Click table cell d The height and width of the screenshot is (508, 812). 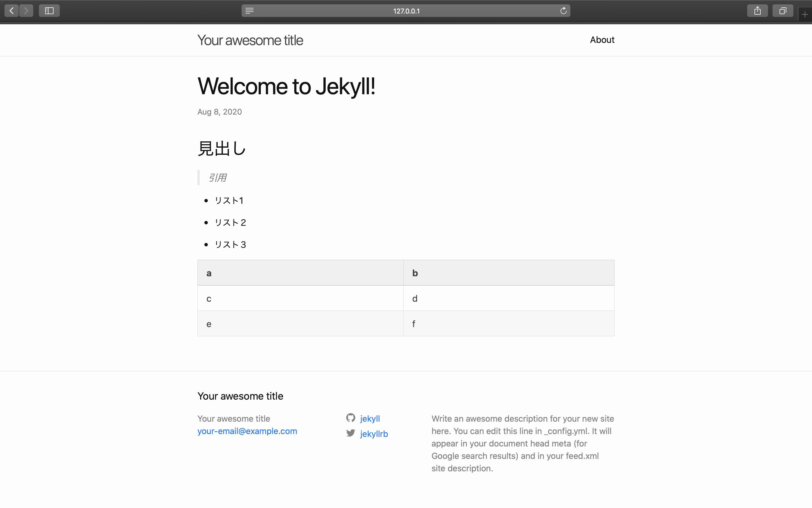click(x=509, y=298)
